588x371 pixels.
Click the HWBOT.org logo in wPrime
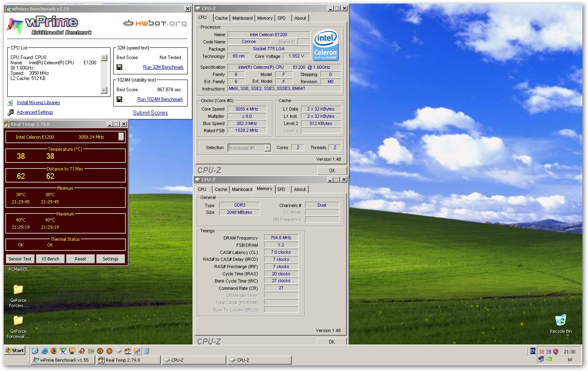(155, 23)
